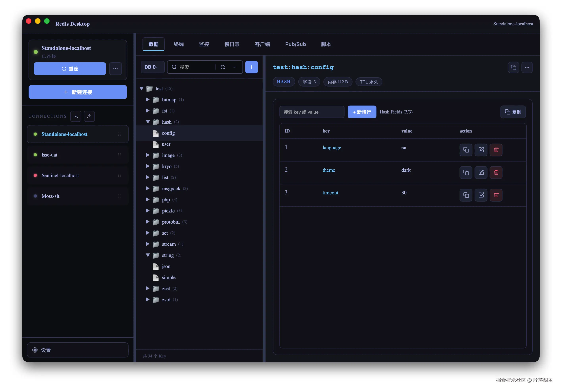This screenshot has height=392, width=562.
Task: Switch to the Pub/Sub tab
Action: [x=295, y=44]
